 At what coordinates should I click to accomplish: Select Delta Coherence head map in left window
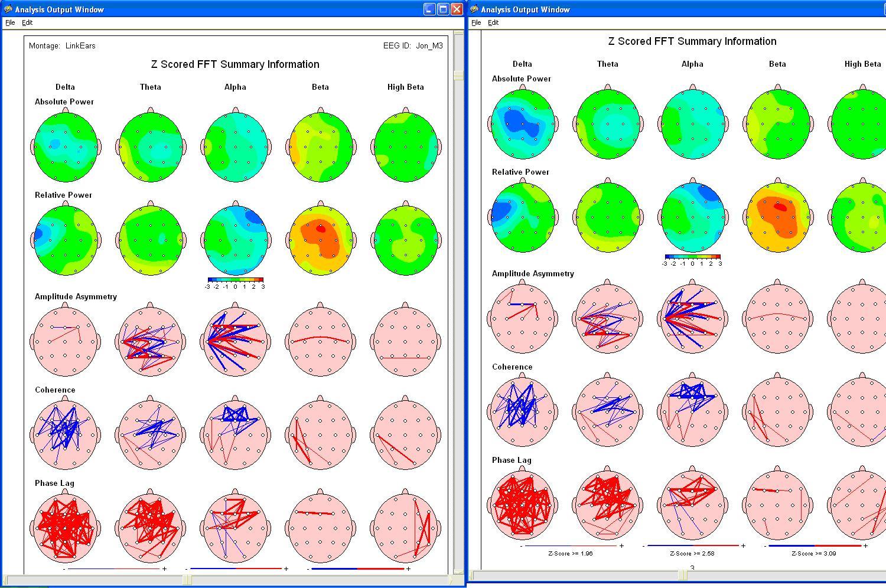point(65,435)
